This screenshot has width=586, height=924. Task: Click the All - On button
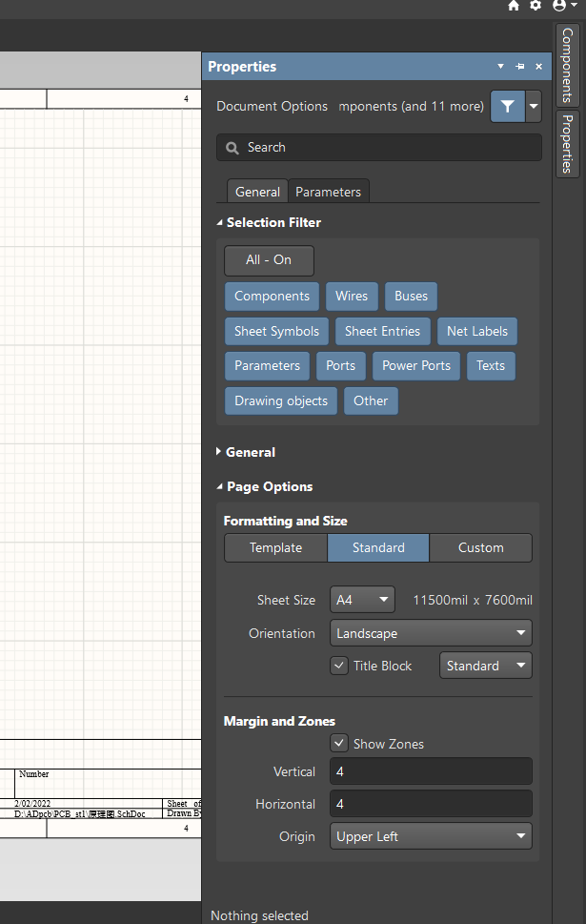coord(269,260)
